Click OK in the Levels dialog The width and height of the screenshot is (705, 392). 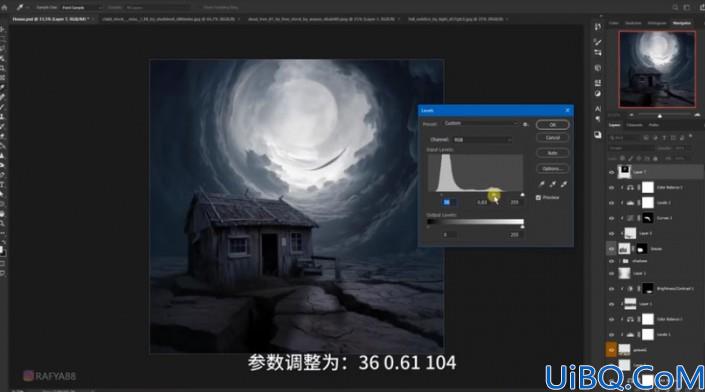[x=552, y=125]
